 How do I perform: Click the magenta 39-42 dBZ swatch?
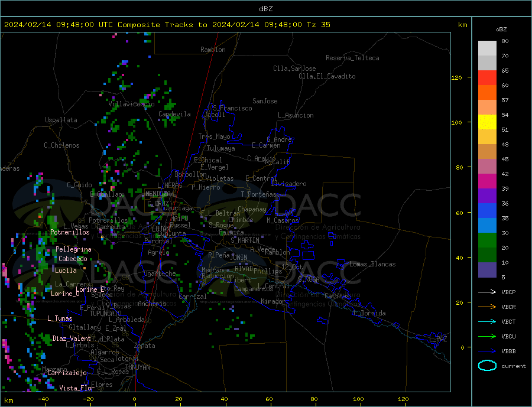click(x=487, y=181)
